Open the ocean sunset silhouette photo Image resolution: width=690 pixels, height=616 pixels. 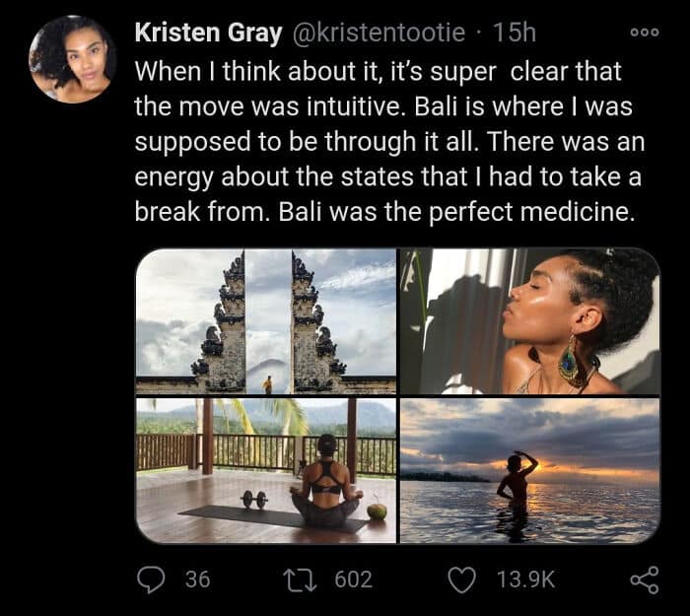pos(529,470)
